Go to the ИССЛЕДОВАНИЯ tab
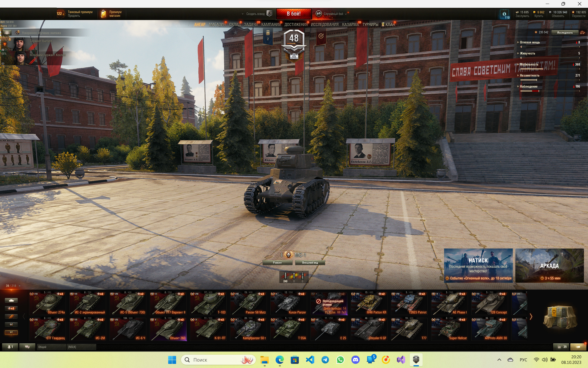Image resolution: width=588 pixels, height=368 pixels. click(325, 25)
